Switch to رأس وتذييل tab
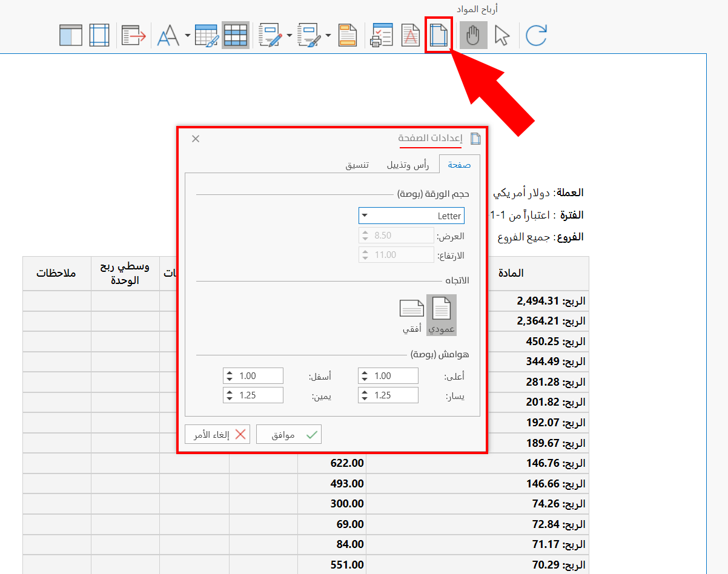This screenshot has width=728, height=574. (x=408, y=165)
